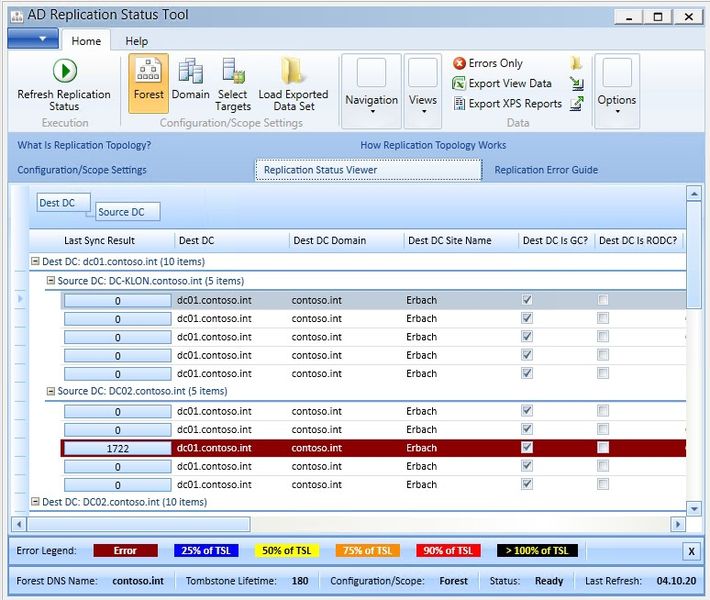Click Load Exported Data Set icon
Screen dimensions: 710x600
point(293,71)
